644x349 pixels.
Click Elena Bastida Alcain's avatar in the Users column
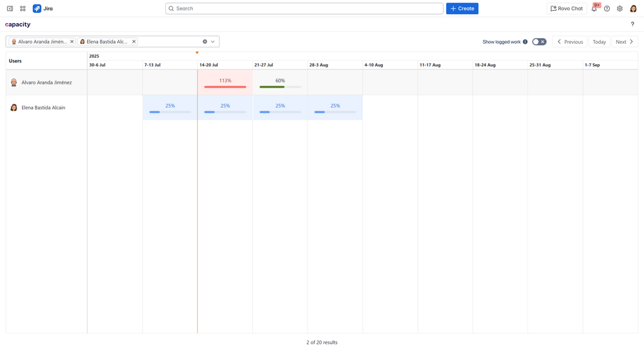point(14,108)
